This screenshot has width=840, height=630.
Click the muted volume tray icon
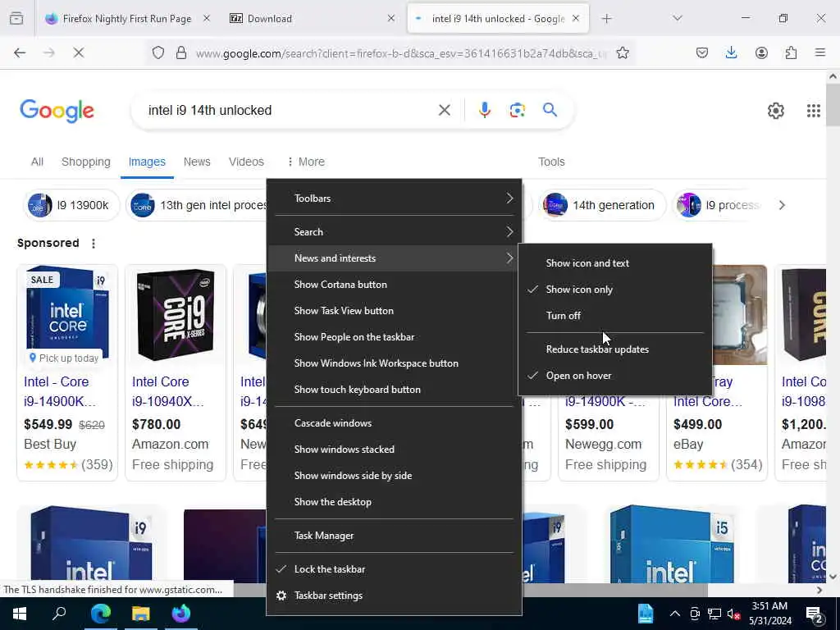pyautogui.click(x=734, y=614)
